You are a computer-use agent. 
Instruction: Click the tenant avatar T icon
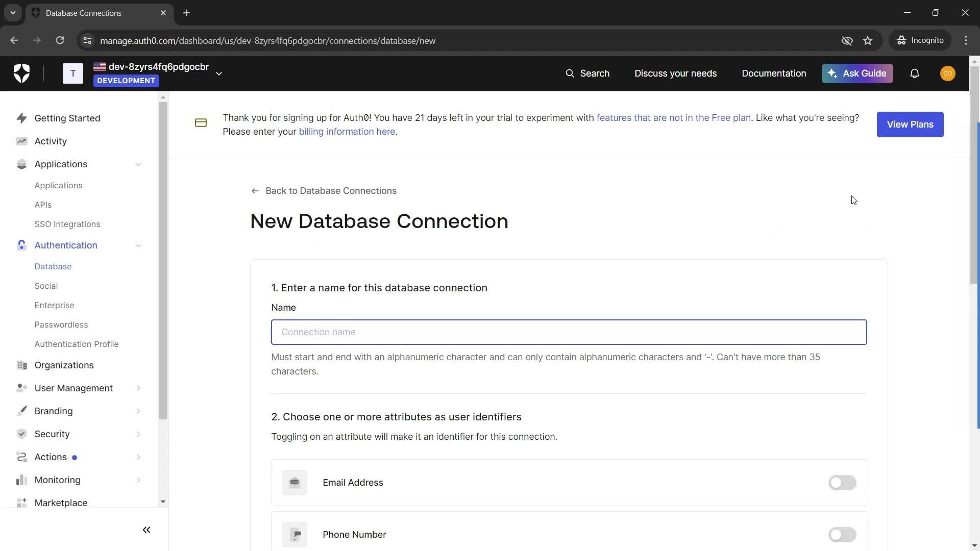73,73
